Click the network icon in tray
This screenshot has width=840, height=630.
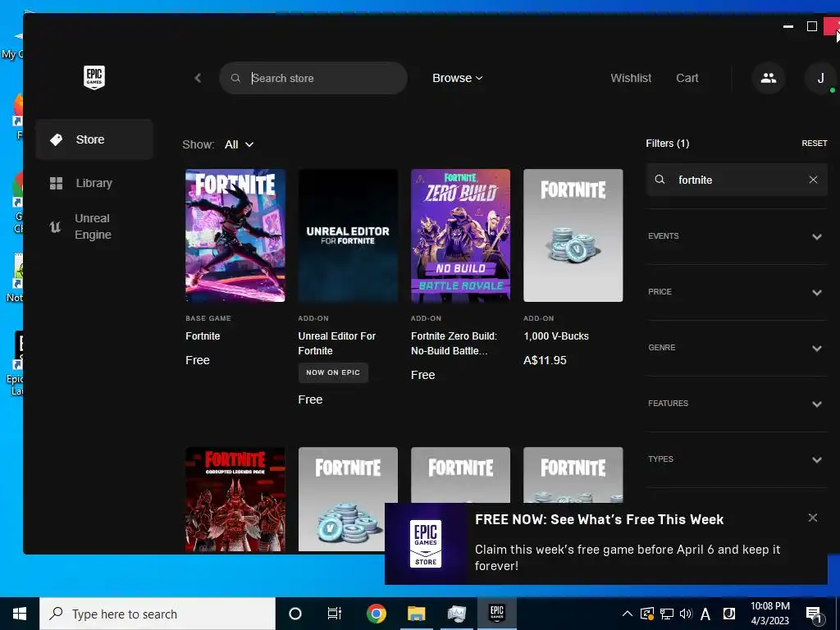(666, 614)
